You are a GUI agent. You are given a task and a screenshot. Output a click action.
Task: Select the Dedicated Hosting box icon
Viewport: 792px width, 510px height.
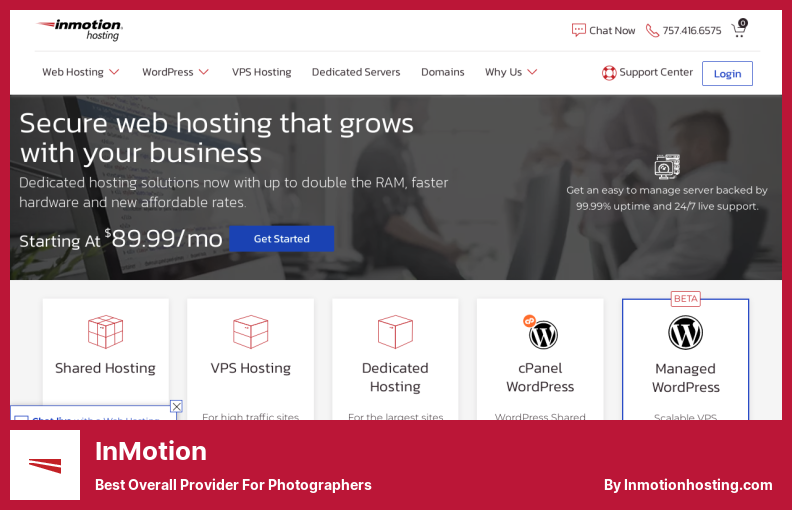point(395,332)
